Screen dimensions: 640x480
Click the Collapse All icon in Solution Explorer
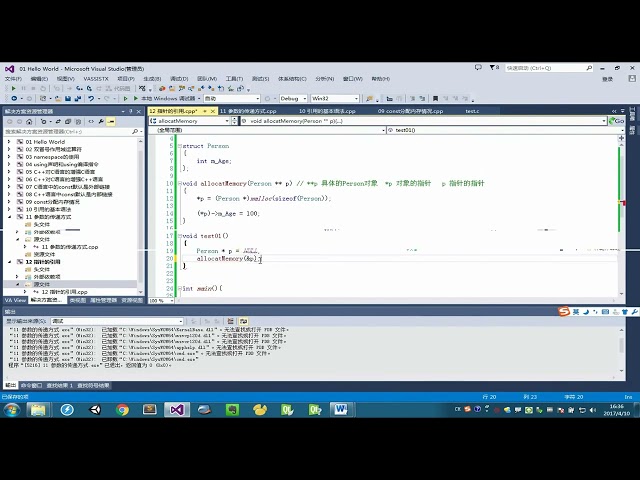(x=68, y=122)
